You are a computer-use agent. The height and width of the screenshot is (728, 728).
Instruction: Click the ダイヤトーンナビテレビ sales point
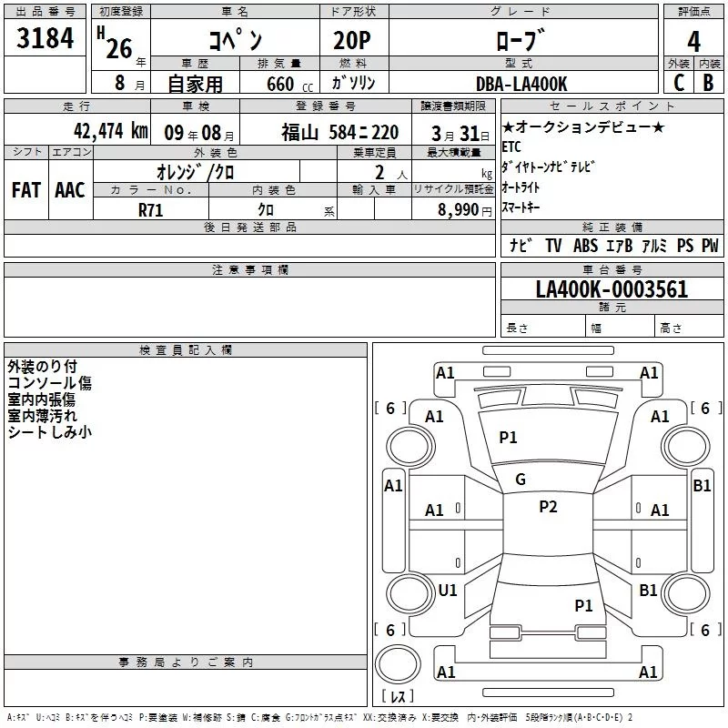[548, 167]
